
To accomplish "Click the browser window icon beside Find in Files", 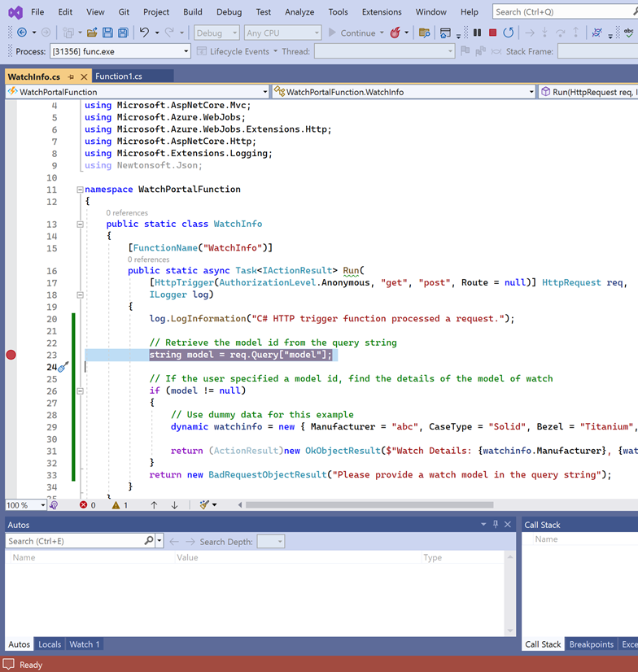I will (445, 33).
